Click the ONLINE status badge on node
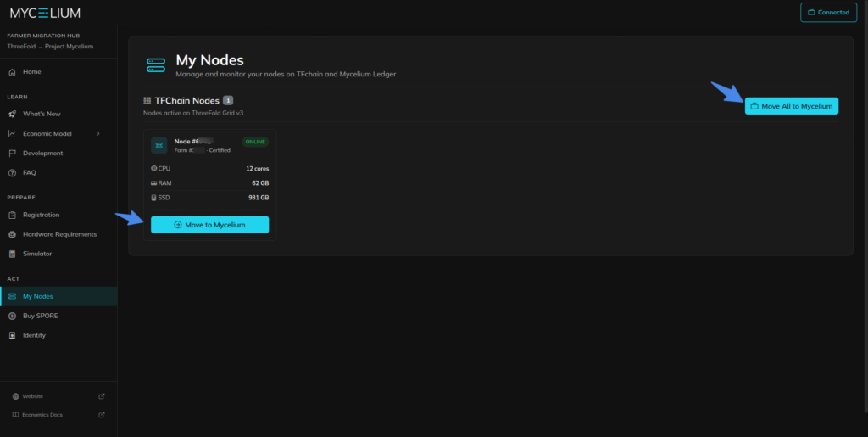The height and width of the screenshot is (437, 868). pyautogui.click(x=254, y=142)
